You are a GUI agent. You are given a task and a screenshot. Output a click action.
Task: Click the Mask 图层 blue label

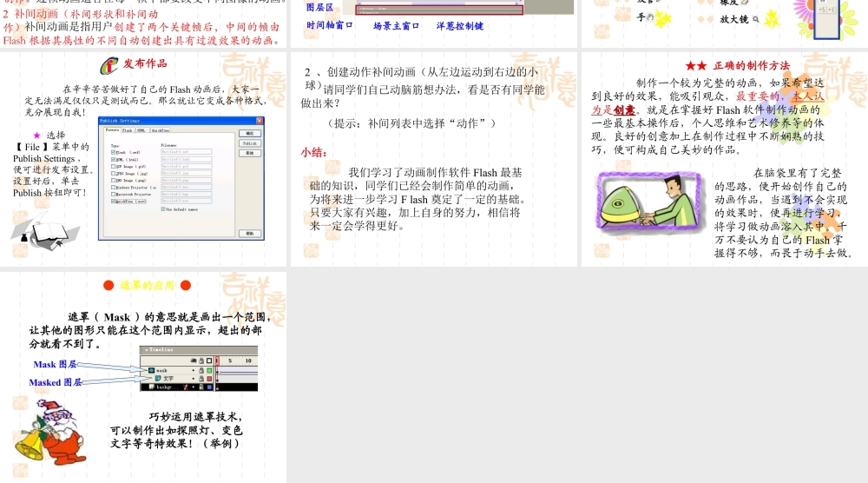point(55,364)
